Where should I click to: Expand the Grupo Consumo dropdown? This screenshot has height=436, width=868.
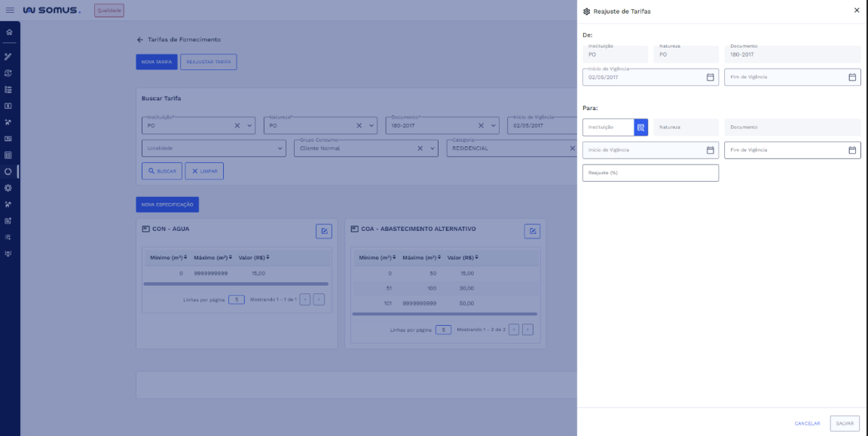coord(432,149)
